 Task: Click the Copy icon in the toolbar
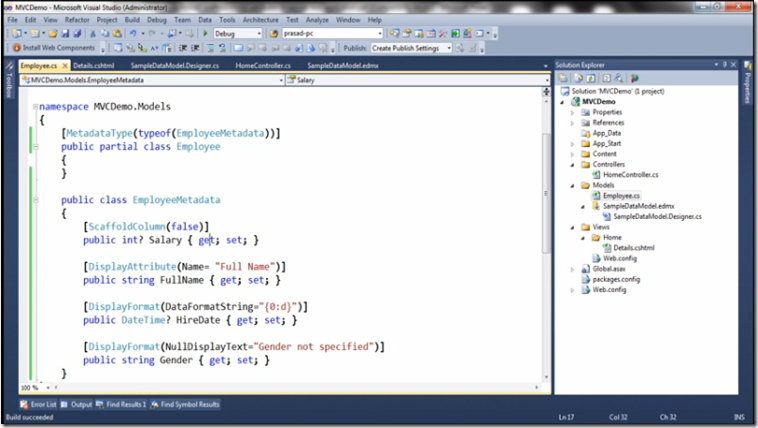tap(105, 33)
